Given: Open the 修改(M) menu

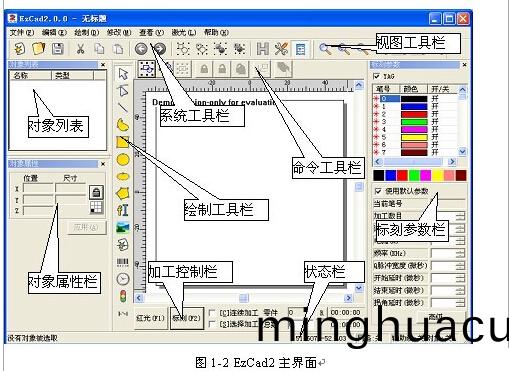Looking at the screenshot, I should click(x=119, y=32).
